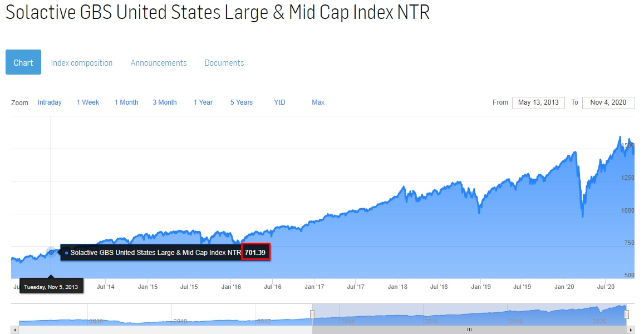Set zoom range to 1 Week

pyautogui.click(x=88, y=102)
